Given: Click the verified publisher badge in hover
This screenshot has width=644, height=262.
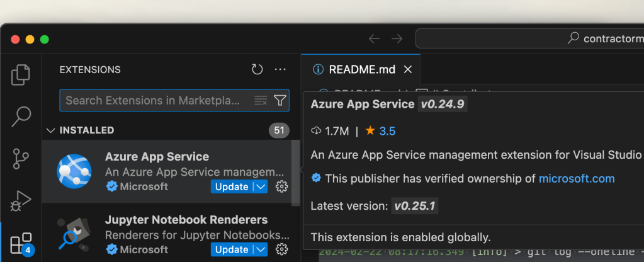Looking at the screenshot, I should (316, 178).
